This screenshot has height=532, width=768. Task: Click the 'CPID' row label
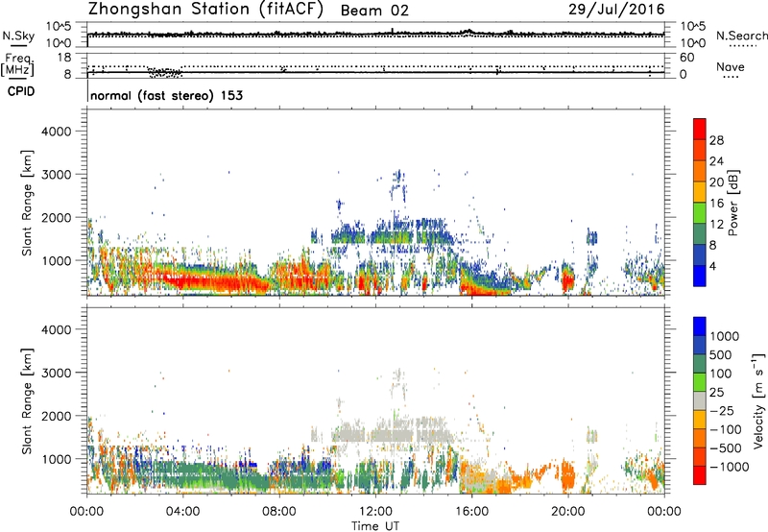(21, 91)
